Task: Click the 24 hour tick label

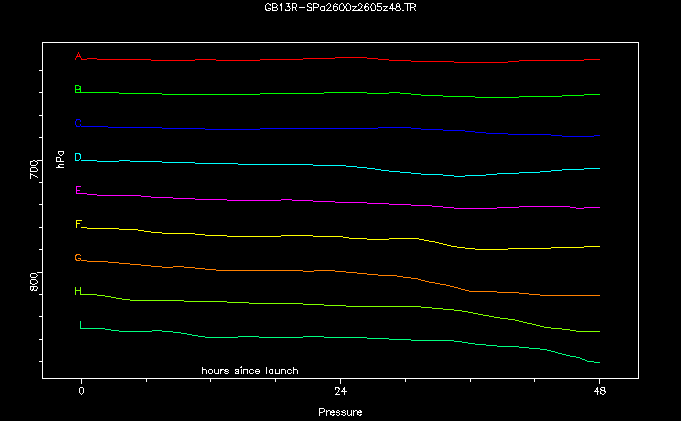Action: 340,392
